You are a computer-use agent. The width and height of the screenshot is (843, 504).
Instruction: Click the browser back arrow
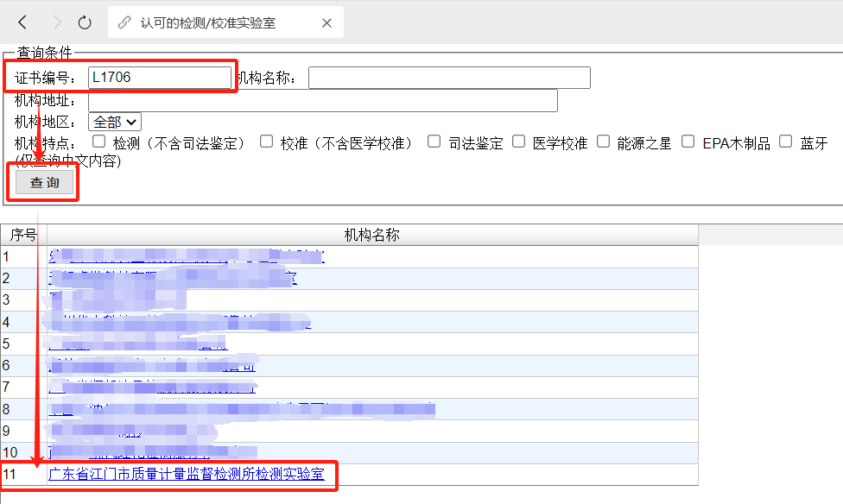coord(23,22)
